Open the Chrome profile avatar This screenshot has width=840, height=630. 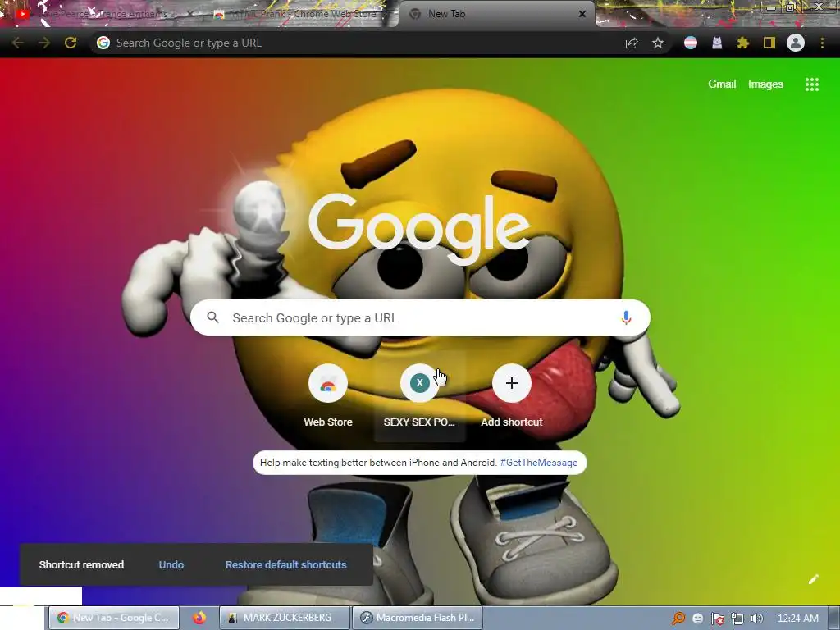[796, 43]
